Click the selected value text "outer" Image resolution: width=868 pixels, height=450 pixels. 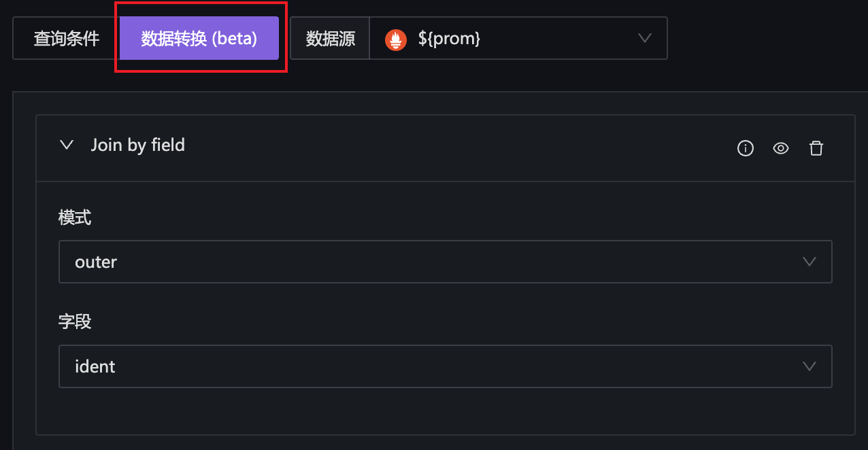pyautogui.click(x=96, y=262)
